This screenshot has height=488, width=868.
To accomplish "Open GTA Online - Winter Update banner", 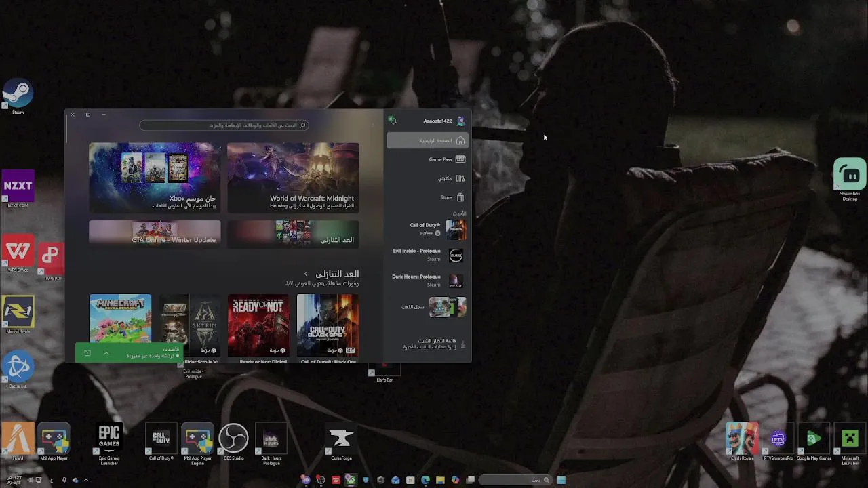I will click(x=155, y=234).
